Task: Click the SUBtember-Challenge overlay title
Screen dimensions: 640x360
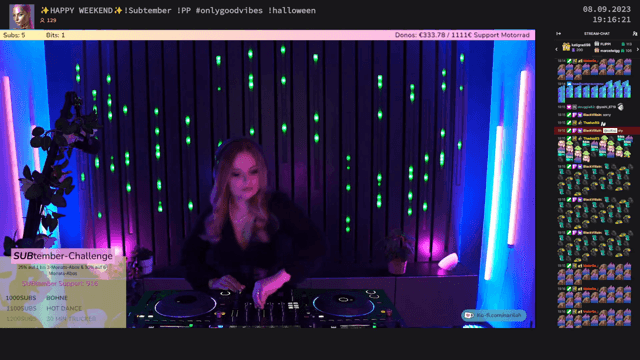Action: click(x=63, y=256)
